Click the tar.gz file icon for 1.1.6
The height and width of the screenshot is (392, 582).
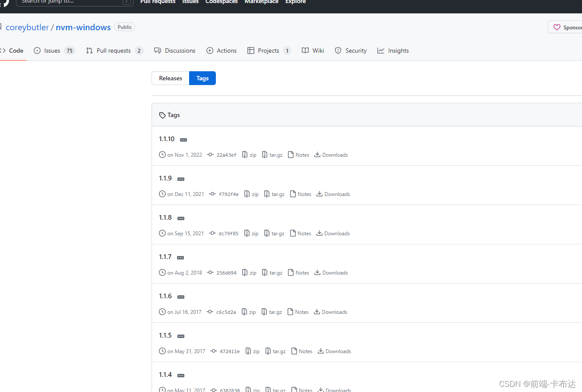tap(264, 312)
